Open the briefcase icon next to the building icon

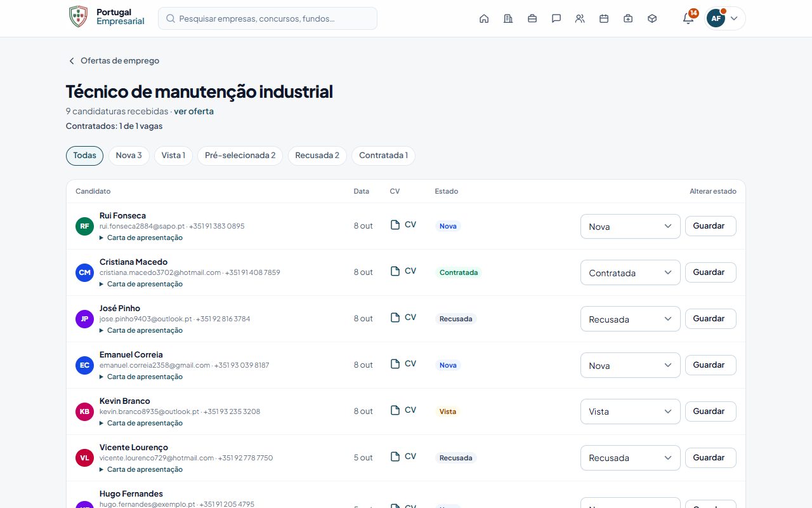point(532,18)
